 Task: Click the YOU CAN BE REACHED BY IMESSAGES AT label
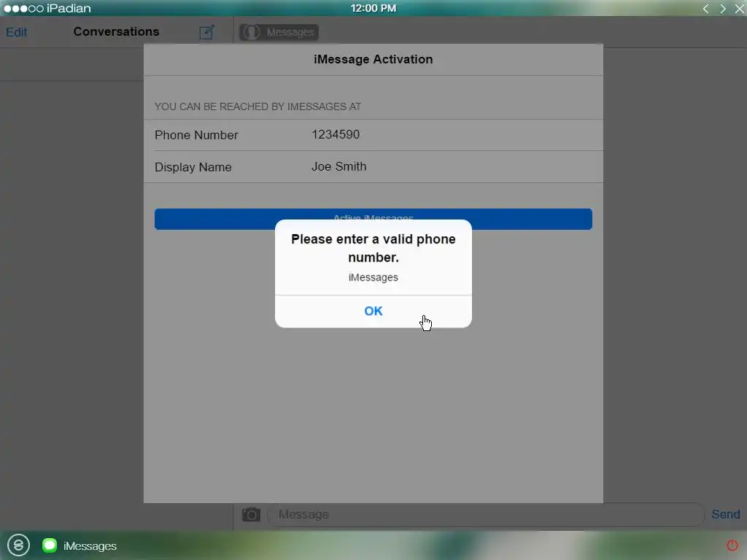pyautogui.click(x=258, y=106)
